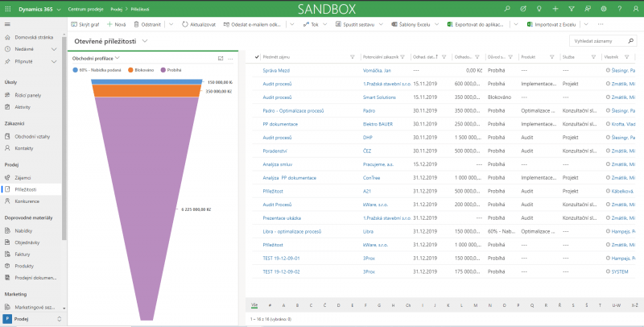Click the Aktualizovat refresh button

pyautogui.click(x=199, y=24)
